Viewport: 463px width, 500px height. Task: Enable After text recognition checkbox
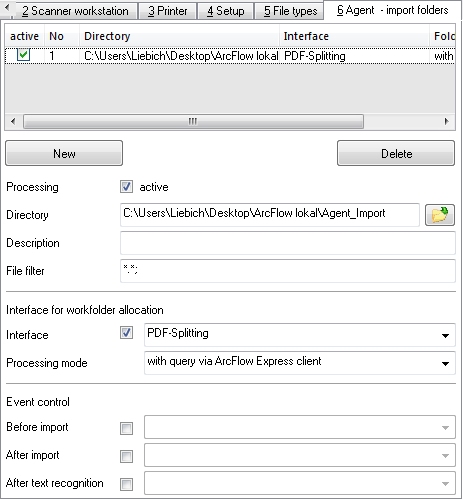[x=126, y=484]
